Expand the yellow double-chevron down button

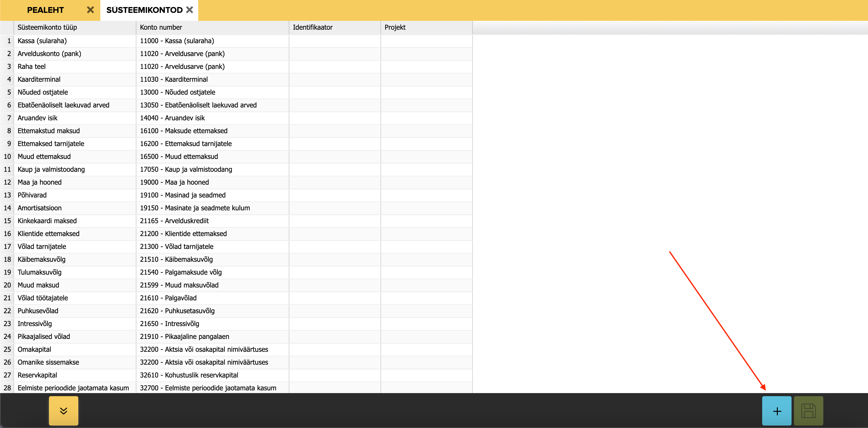63,411
